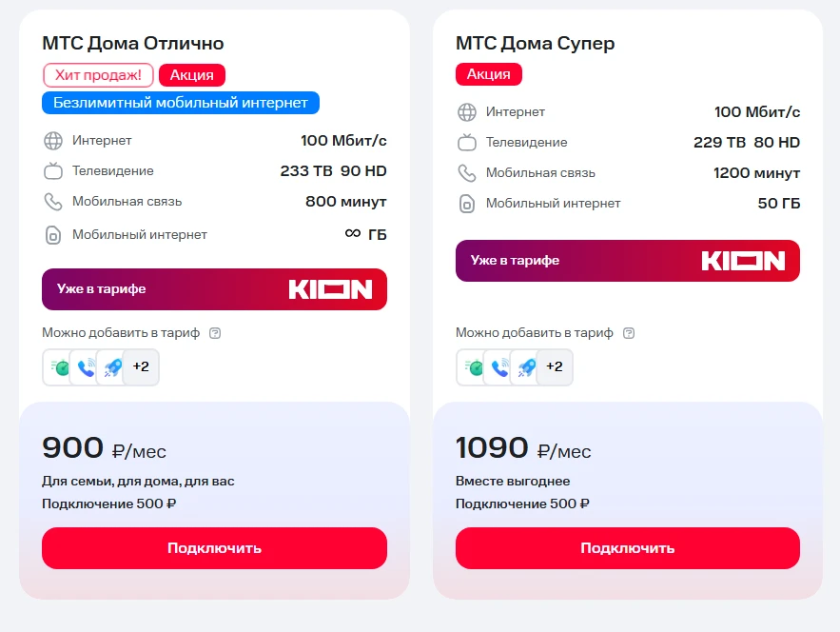The height and width of the screenshot is (632, 840).
Task: Open the МТС Дома Супер tariff title
Action: (535, 43)
